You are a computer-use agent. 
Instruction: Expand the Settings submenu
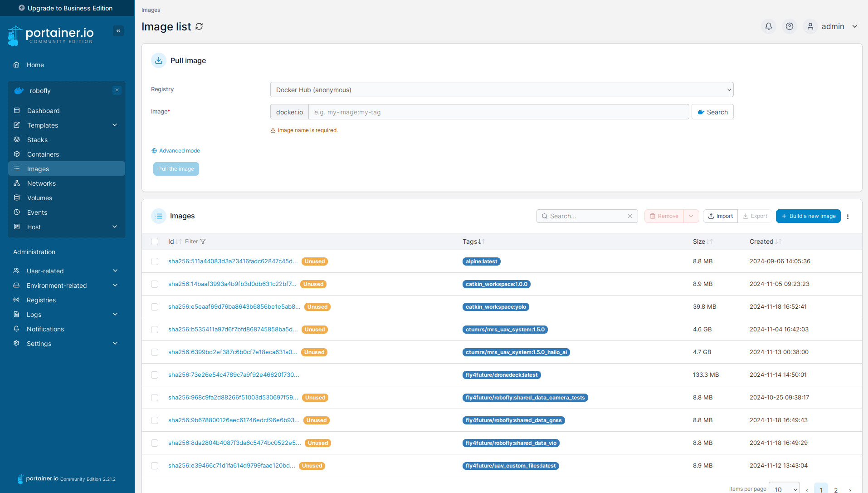point(115,344)
